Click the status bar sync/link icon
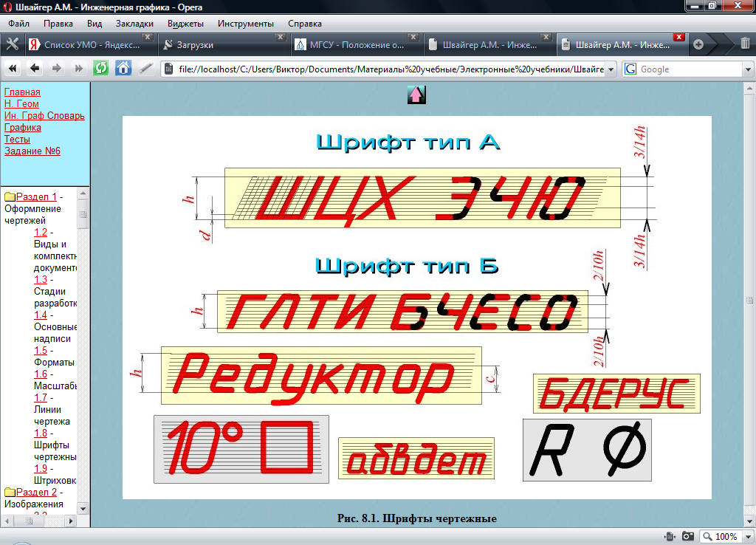 (x=669, y=536)
